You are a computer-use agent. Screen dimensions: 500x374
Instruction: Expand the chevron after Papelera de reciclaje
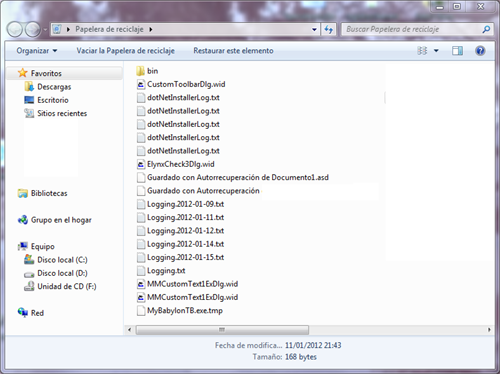pos(151,29)
